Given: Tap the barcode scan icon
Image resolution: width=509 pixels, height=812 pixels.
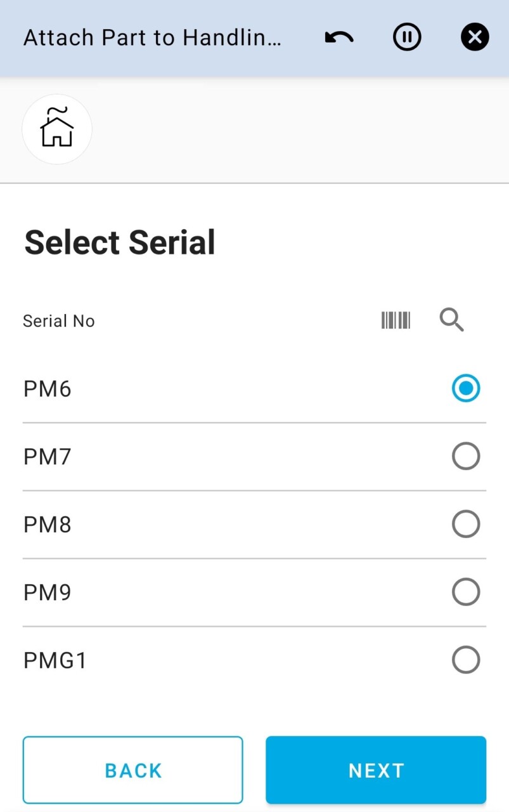Looking at the screenshot, I should tap(396, 320).
